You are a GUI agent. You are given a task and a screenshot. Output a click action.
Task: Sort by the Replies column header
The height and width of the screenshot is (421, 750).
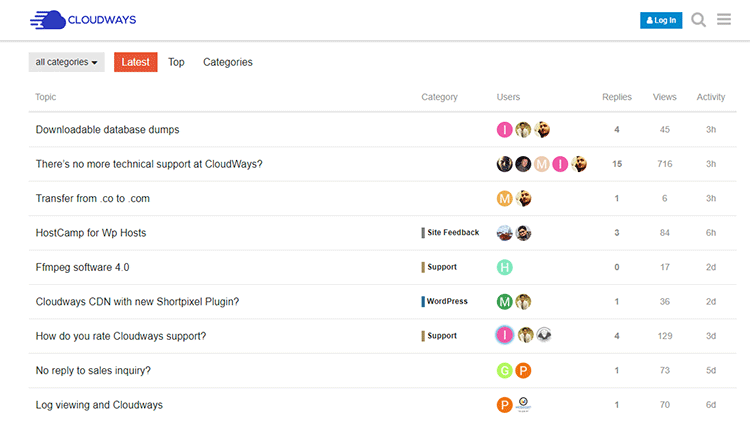pos(617,97)
